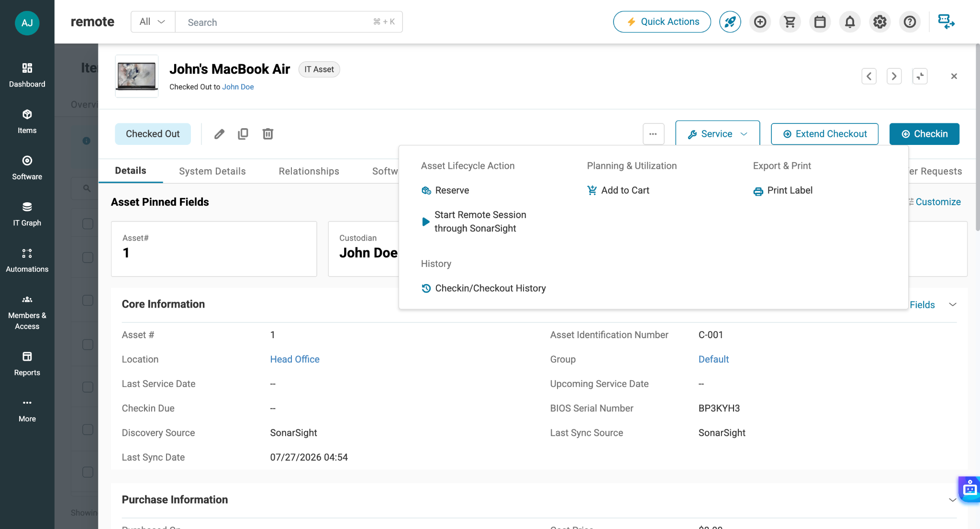Open Software section in sidebar

tap(27, 168)
